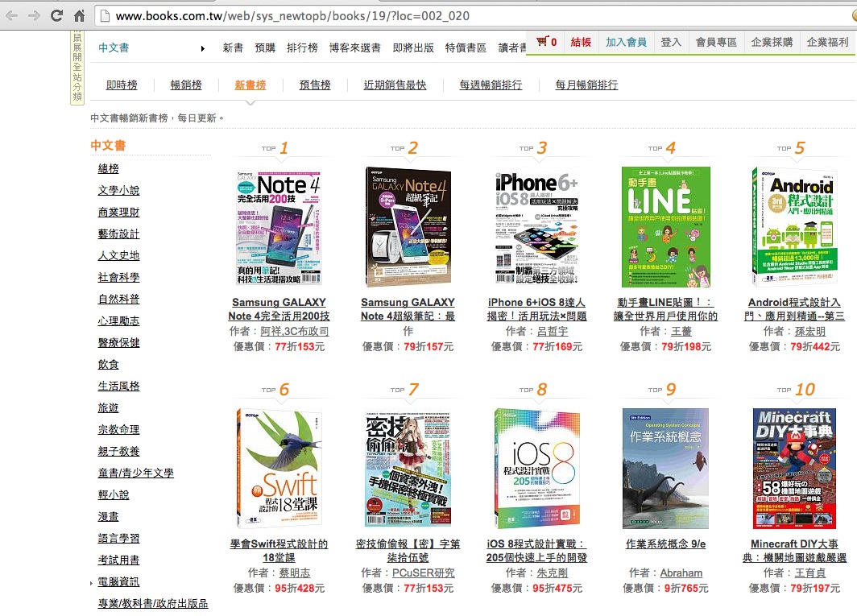Open Note 4 完全活用200技 book cover
Screen dimensions: 857x616
(279, 227)
